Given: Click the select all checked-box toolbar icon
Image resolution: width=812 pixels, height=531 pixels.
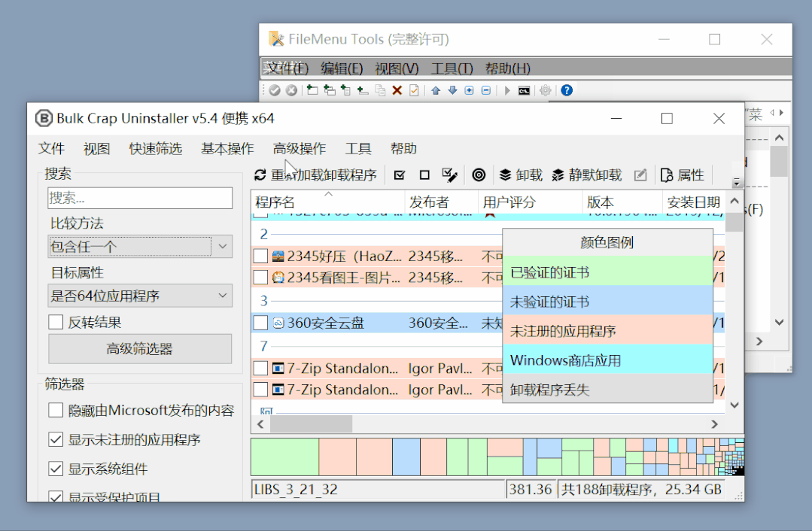Looking at the screenshot, I should click(400, 175).
